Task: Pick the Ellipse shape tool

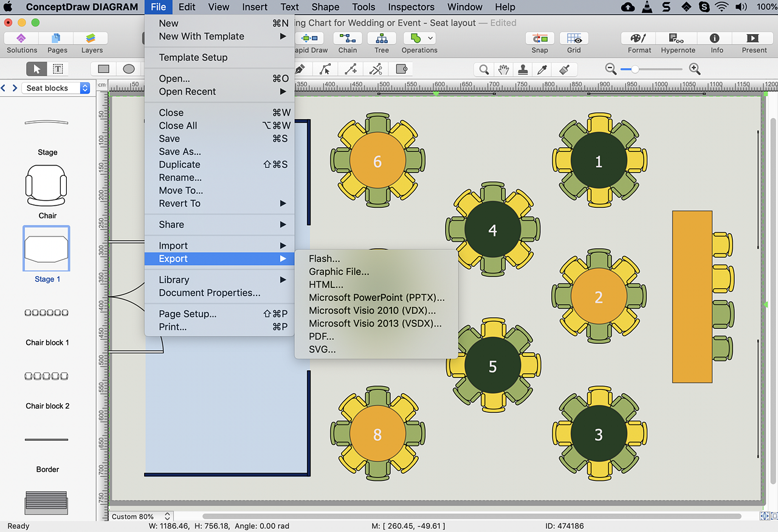Action: click(128, 69)
